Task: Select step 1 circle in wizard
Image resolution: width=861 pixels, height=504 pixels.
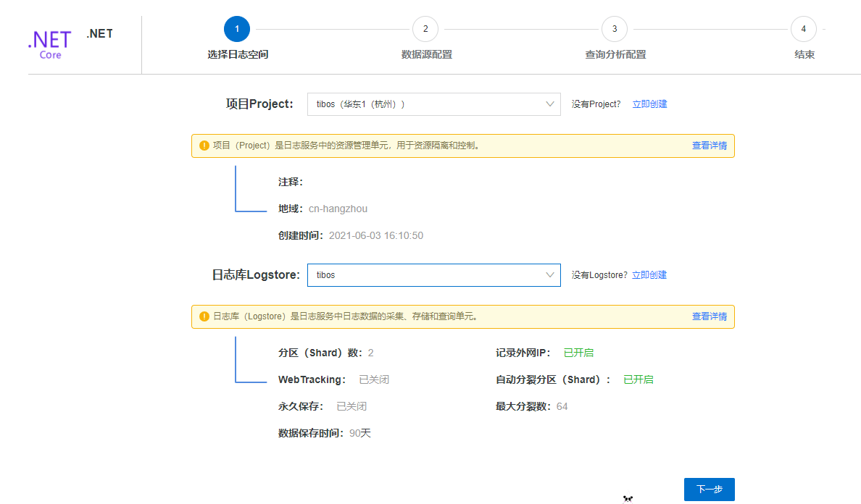Action: tap(237, 29)
